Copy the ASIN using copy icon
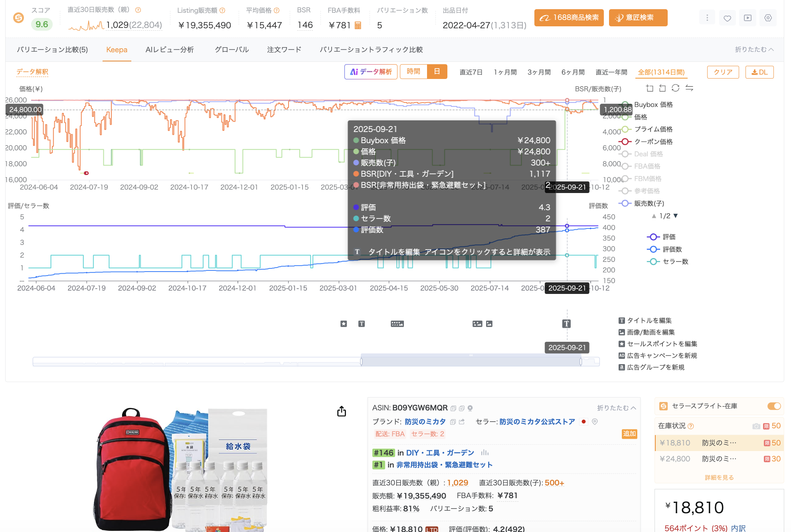 pos(453,408)
